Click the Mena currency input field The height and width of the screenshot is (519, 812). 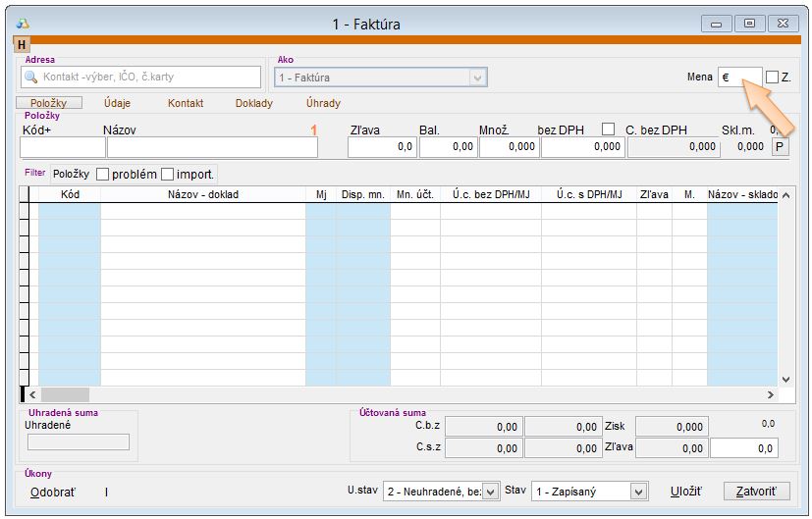coord(738,77)
